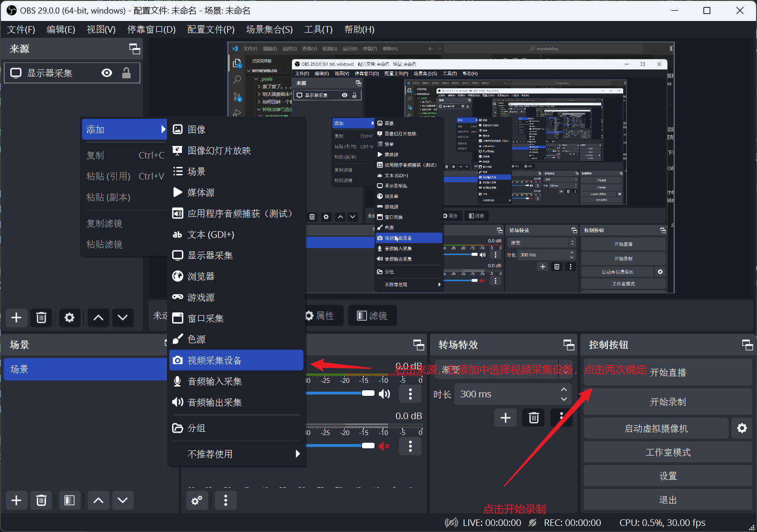757x532 pixels.
Task: Select 应用程序音频捕获（测试）entry
Action: tap(236, 214)
